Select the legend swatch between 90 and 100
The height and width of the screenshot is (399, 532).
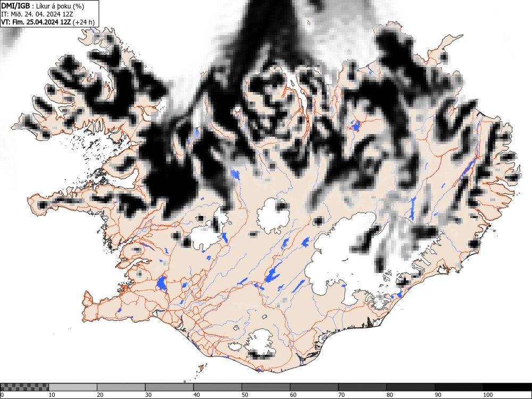click(459, 387)
